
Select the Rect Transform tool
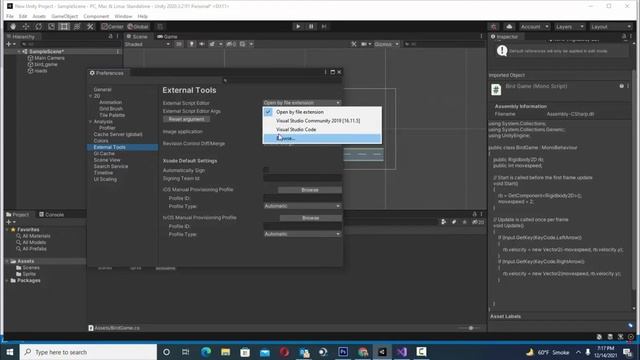coord(64,27)
